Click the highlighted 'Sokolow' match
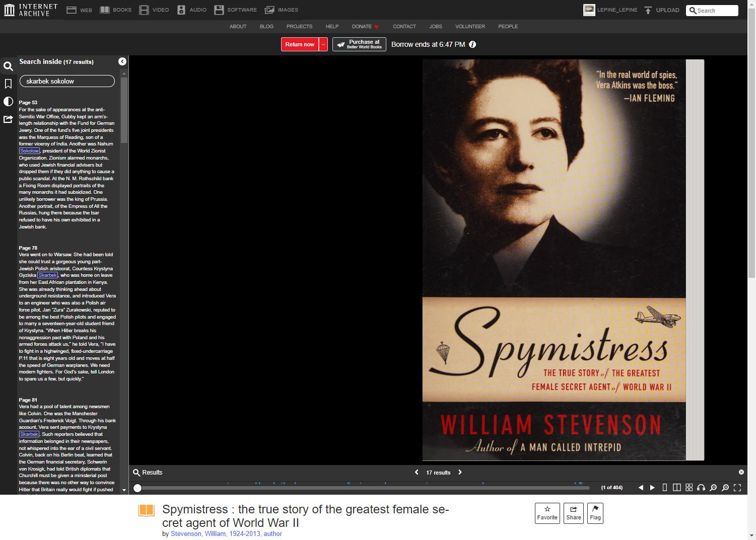 pos(29,150)
